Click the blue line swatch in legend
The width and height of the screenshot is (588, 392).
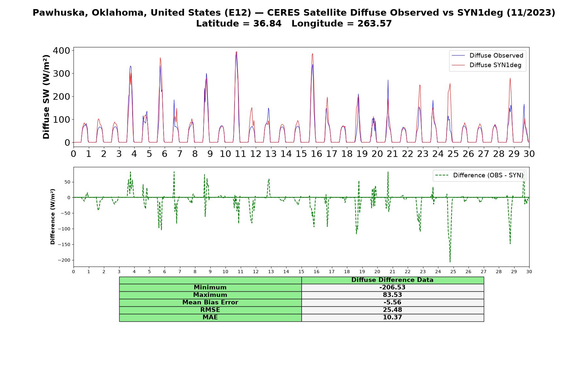click(458, 56)
